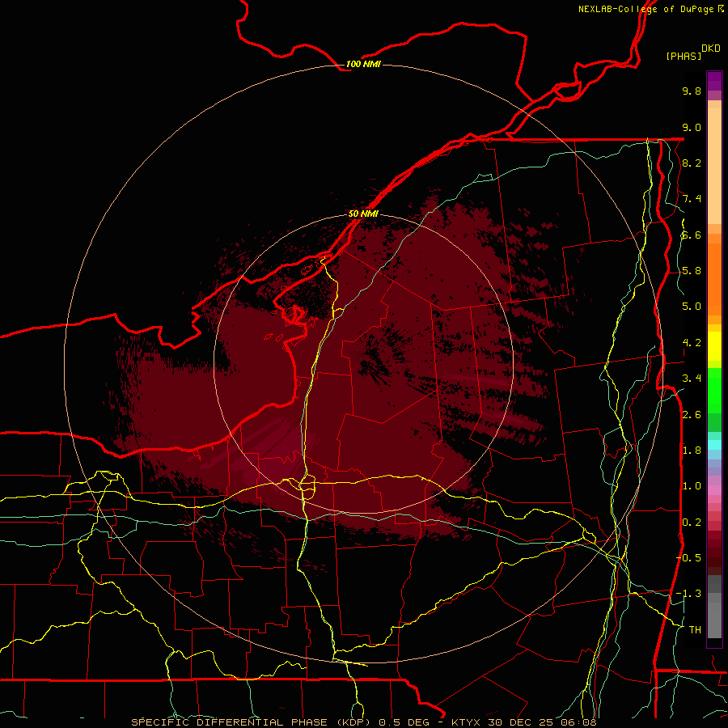728x728 pixels.
Task: Pick the purple segment atop the color scale
Action: coord(714,81)
